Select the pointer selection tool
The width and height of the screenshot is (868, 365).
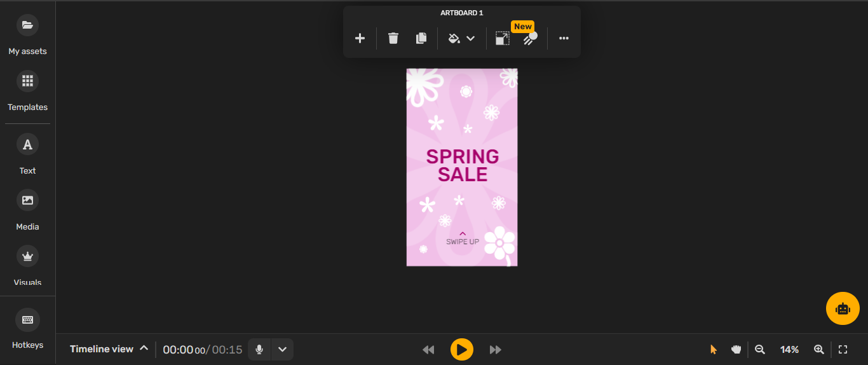714,349
